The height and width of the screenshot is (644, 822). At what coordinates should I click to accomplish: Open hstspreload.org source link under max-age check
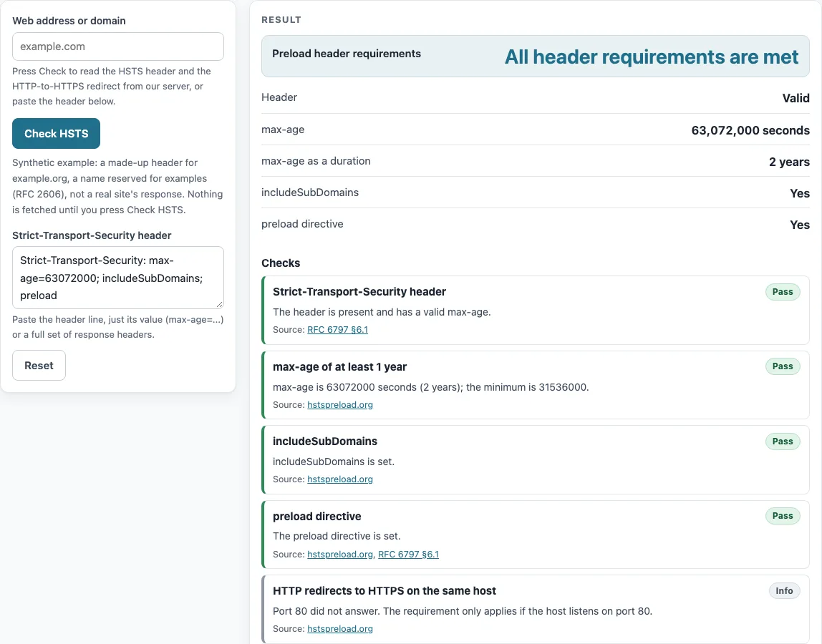[340, 404]
